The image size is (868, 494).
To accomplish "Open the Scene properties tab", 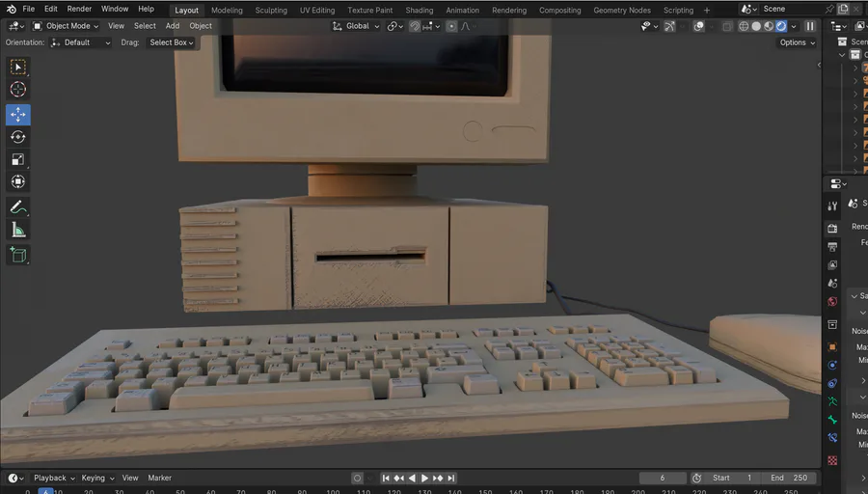I will click(x=832, y=283).
